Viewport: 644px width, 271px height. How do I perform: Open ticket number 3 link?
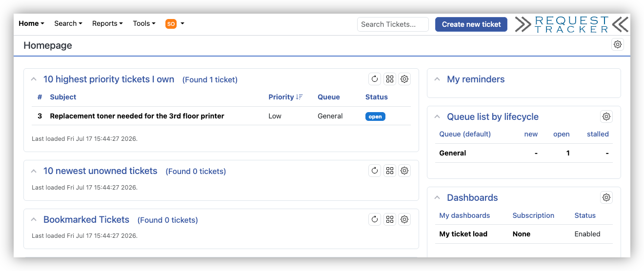coord(40,116)
